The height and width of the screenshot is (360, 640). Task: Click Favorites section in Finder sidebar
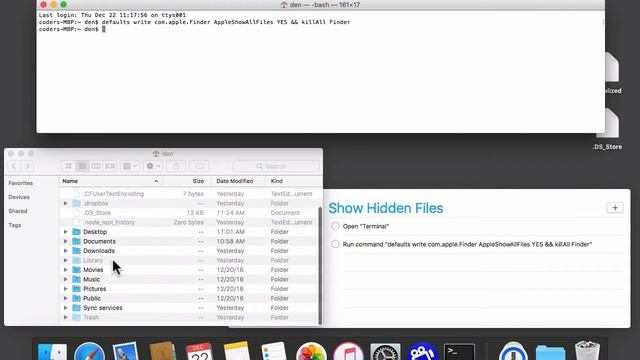tap(20, 183)
